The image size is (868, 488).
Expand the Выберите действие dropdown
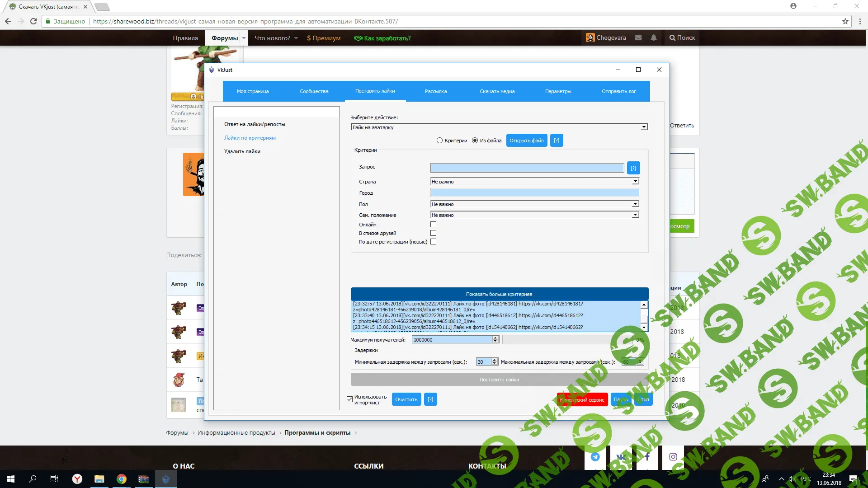tap(644, 127)
